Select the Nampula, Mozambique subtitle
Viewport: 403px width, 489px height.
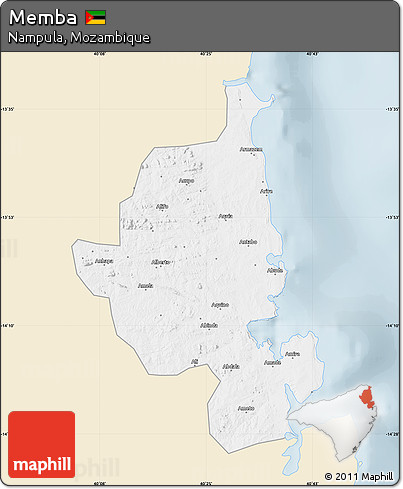pos(79,37)
